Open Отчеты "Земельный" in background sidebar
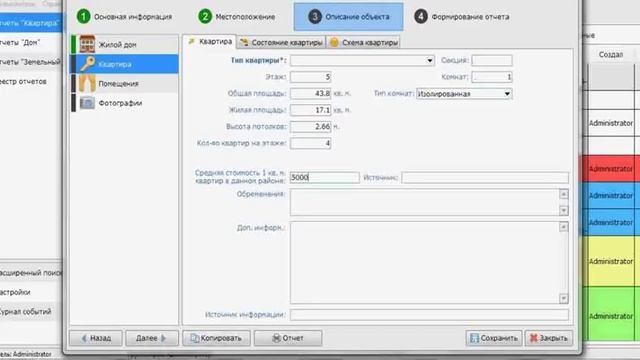Image resolution: width=640 pixels, height=360 pixels. (31, 62)
